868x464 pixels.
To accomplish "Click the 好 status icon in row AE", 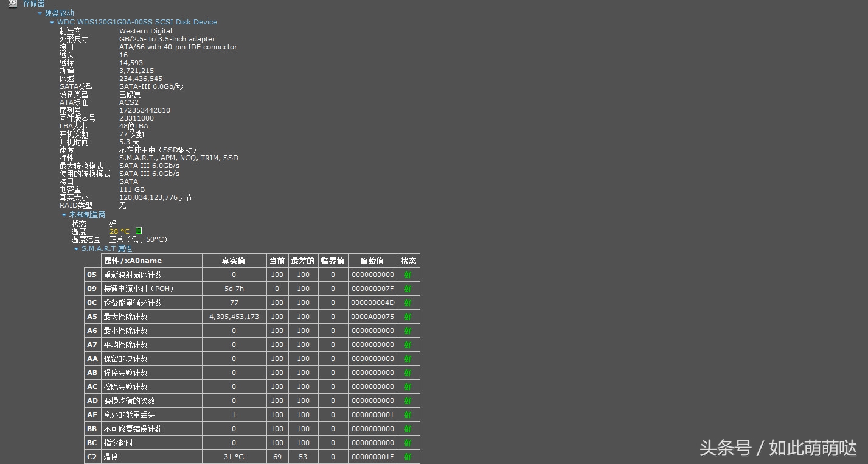I will click(x=408, y=415).
